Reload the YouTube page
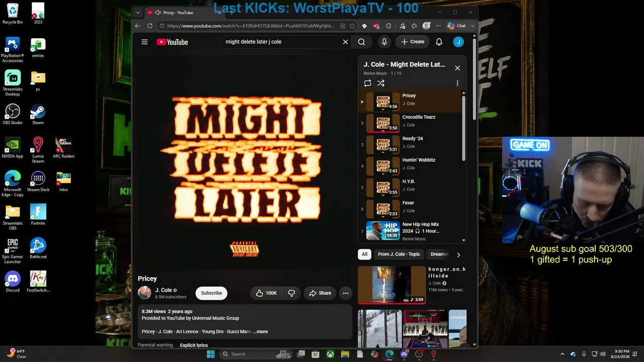The image size is (644, 362). pos(150,26)
